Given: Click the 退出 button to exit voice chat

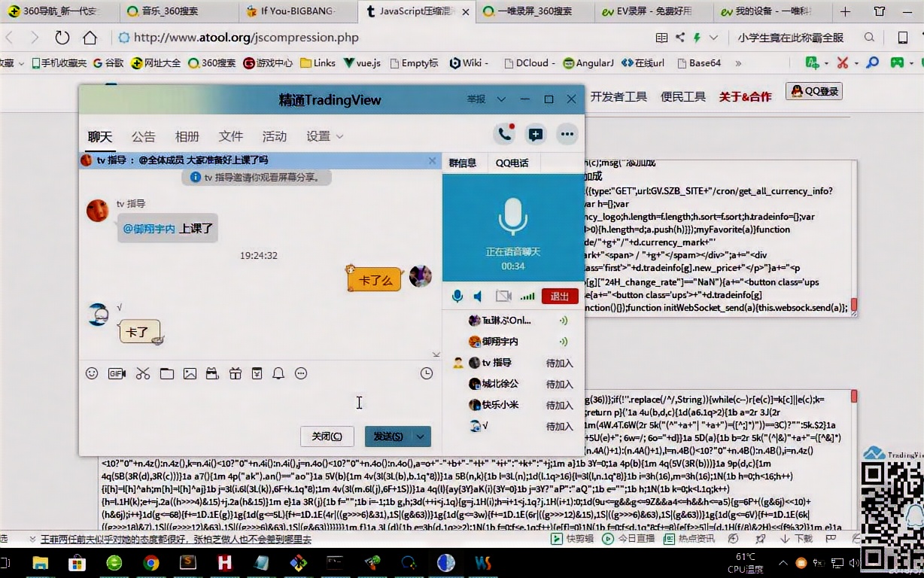Looking at the screenshot, I should [559, 296].
